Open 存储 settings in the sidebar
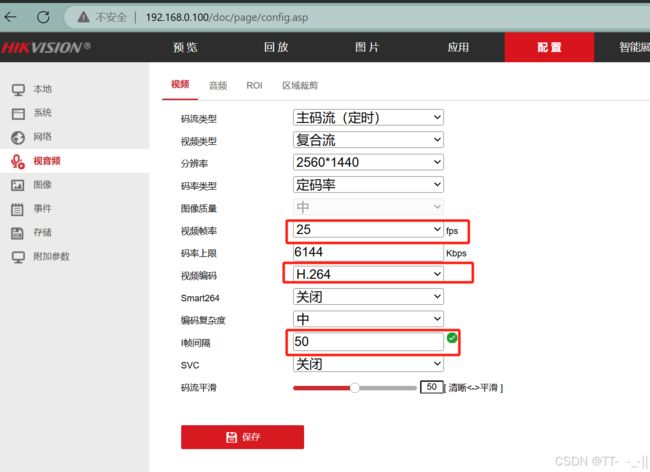Viewport: 650px width, 472px height. (43, 232)
